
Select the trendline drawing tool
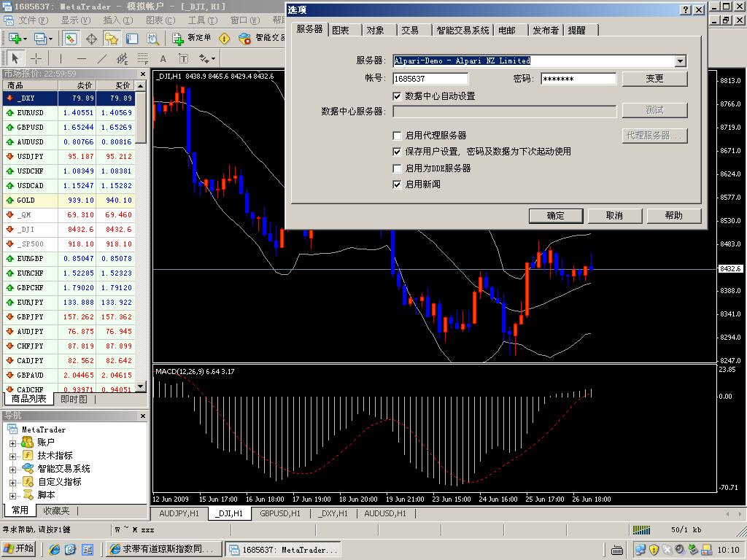[x=102, y=58]
